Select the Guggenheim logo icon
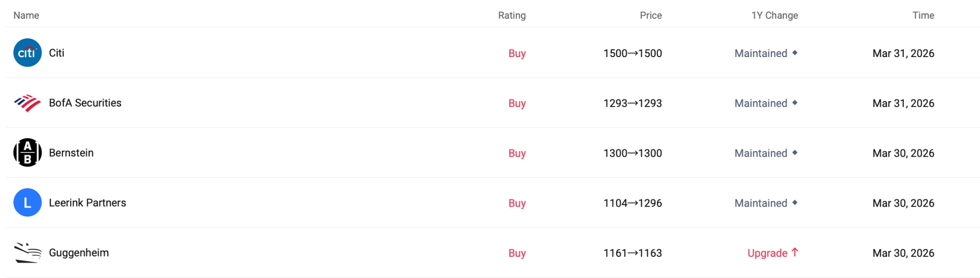980x278 pixels. click(27, 253)
